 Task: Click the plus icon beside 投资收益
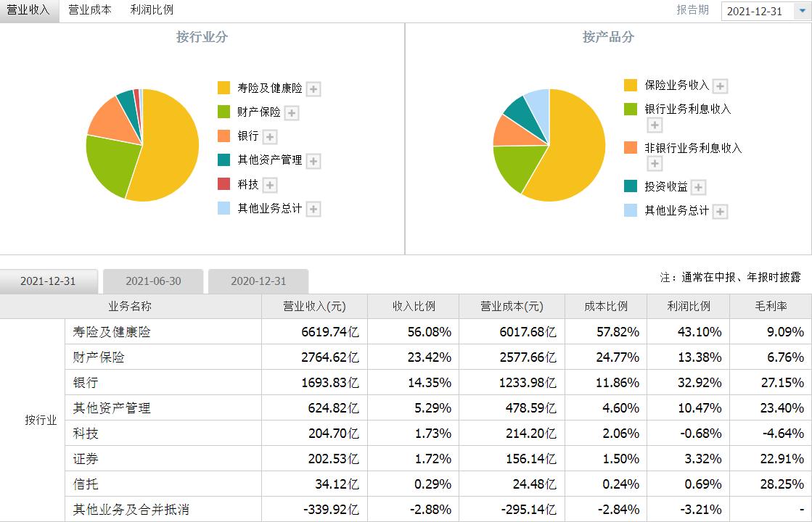click(700, 186)
